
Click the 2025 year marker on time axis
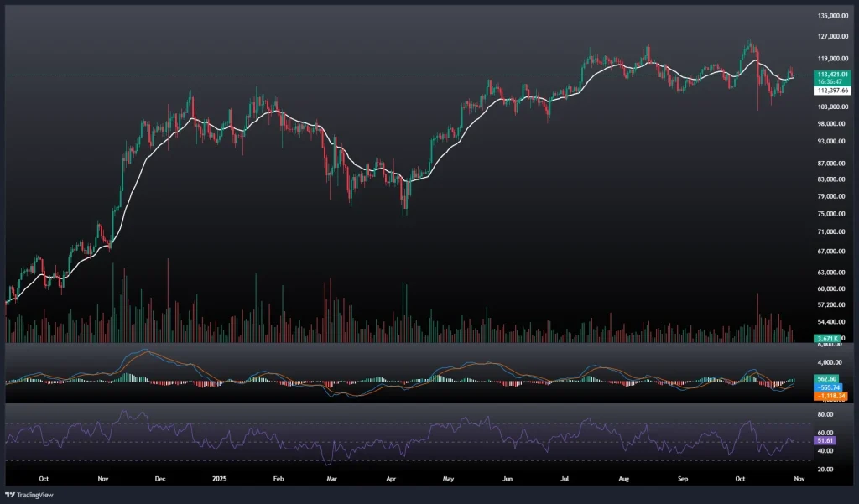tap(218, 479)
